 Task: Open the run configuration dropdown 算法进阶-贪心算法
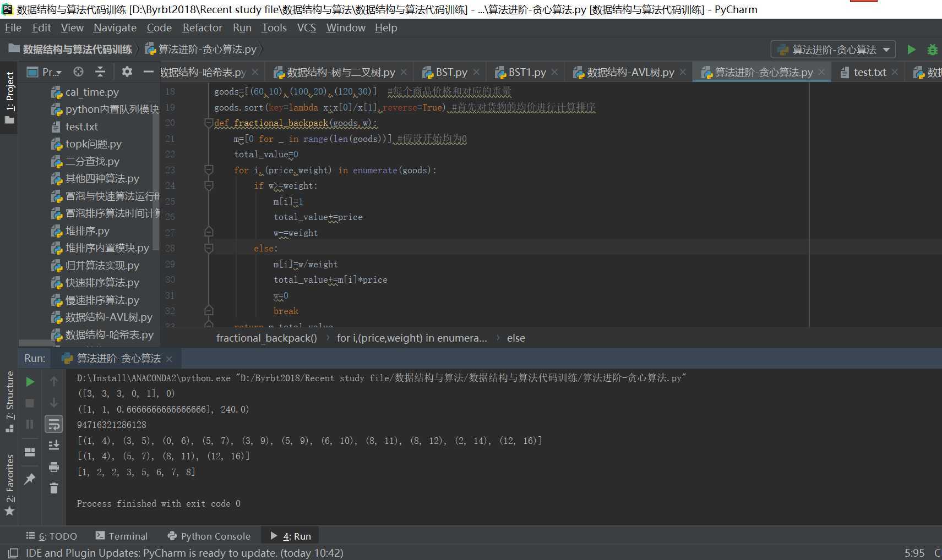point(833,50)
